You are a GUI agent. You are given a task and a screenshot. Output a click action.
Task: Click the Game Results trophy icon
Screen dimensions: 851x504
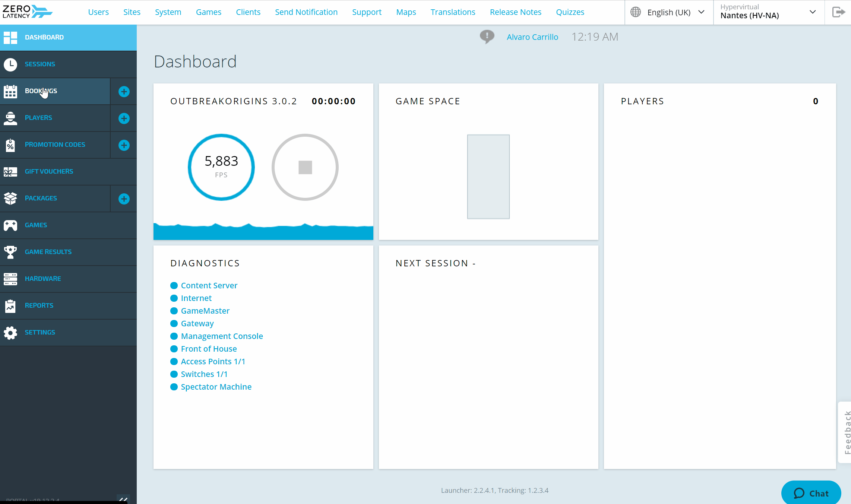pos(10,252)
